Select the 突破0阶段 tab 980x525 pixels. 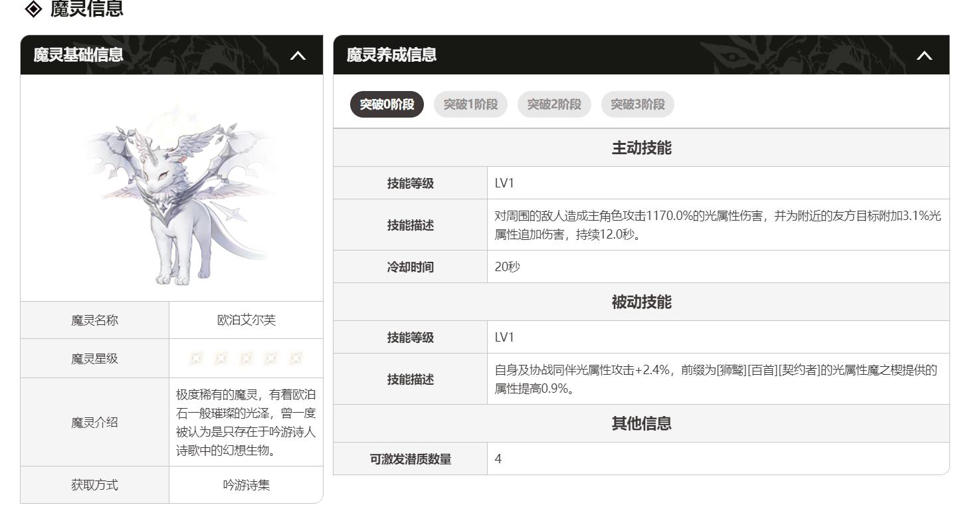click(x=387, y=104)
